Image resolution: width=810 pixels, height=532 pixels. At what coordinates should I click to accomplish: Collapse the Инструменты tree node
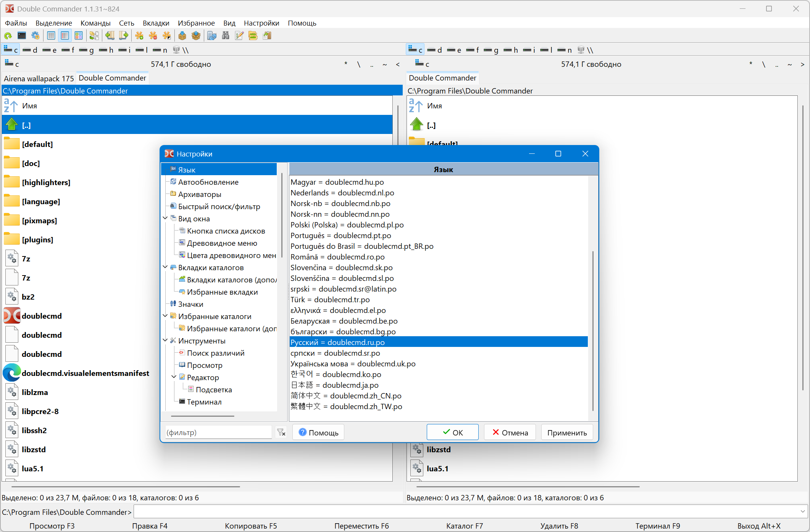(x=165, y=340)
